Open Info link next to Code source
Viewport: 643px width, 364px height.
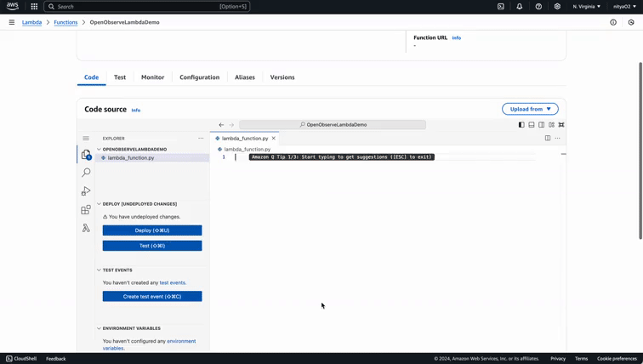[136, 110]
